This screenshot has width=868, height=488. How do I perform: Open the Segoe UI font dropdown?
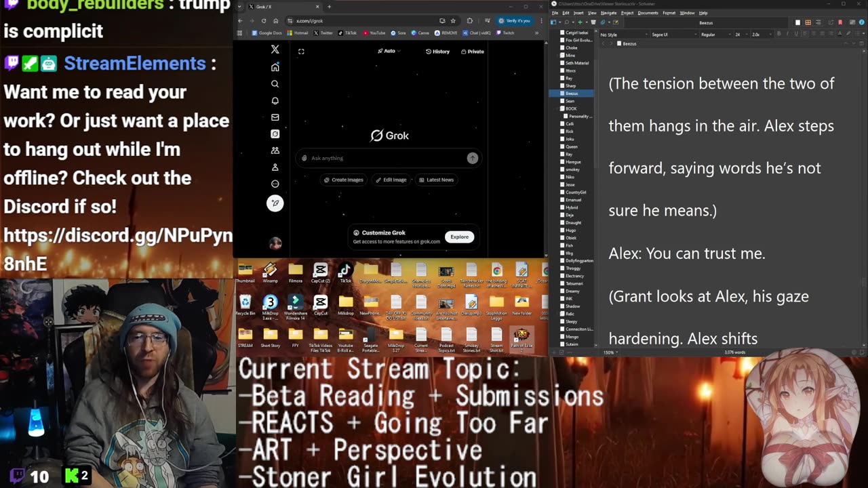coord(673,35)
